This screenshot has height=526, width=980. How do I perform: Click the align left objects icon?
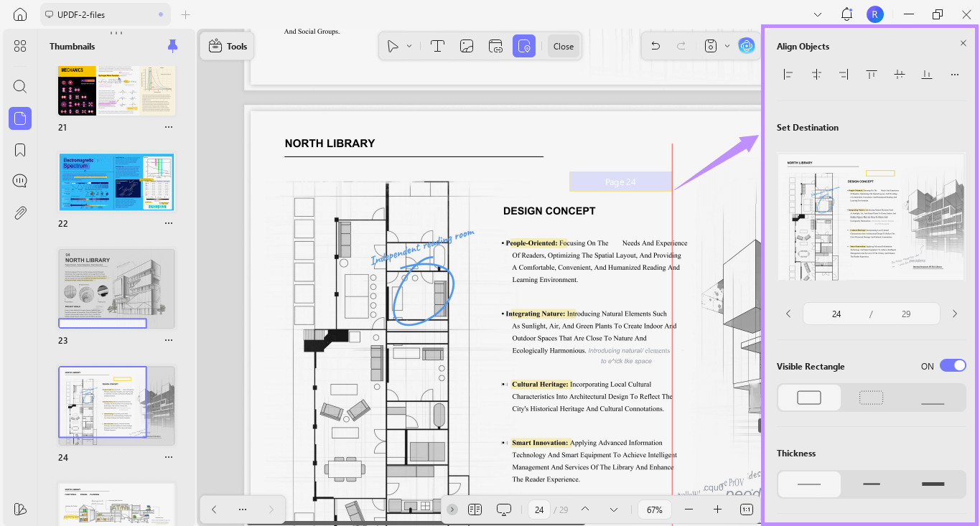tap(788, 74)
